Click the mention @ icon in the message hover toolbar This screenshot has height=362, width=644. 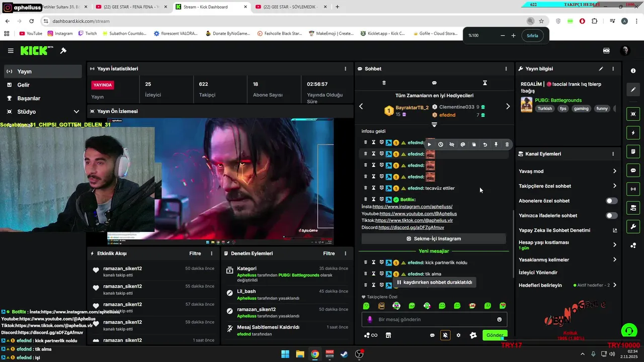pyautogui.click(x=463, y=145)
